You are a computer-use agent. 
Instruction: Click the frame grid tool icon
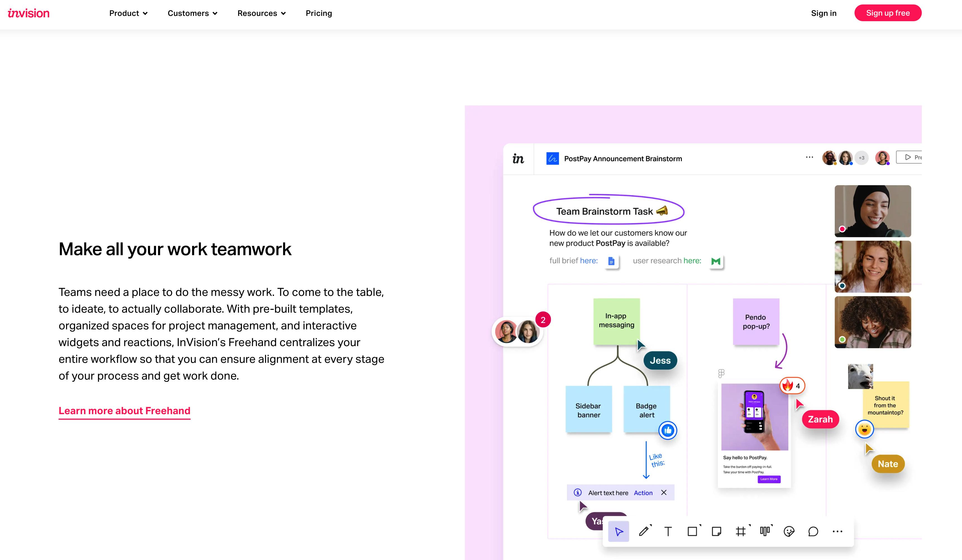click(741, 531)
